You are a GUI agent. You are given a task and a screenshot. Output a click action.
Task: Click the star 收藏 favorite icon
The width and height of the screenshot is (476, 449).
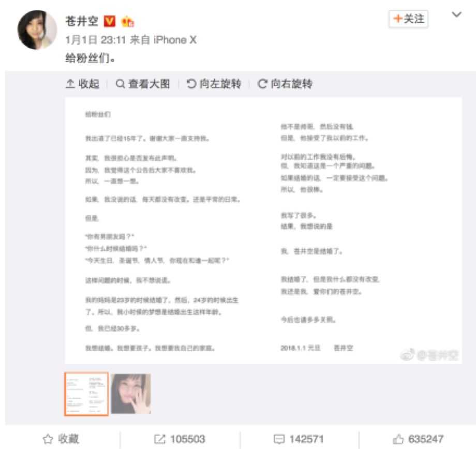click(x=48, y=439)
